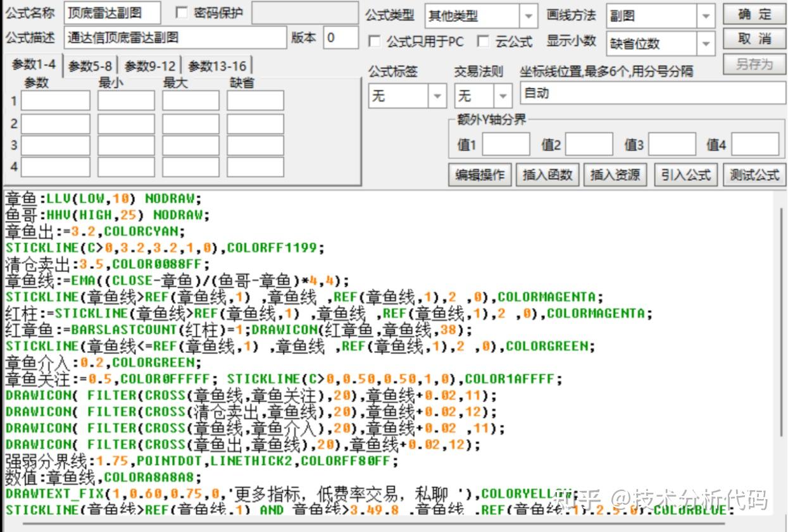Click the 红章鱼:=BARSLASTCOUNT code line
Viewport: 788px width, 532px height.
coord(239,330)
